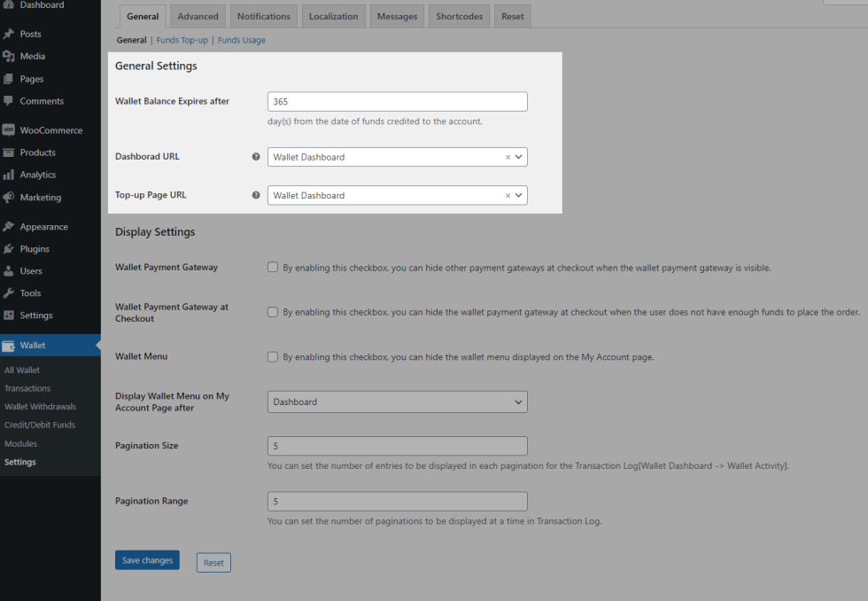Switch to the Advanced tab

click(198, 16)
